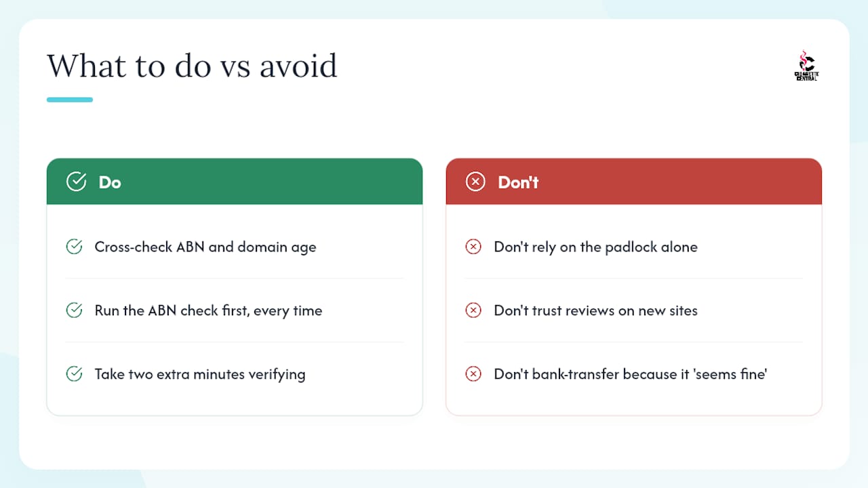Click checkmark beside Cross-check ABN and domain age
The height and width of the screenshot is (488, 868).
(74, 247)
